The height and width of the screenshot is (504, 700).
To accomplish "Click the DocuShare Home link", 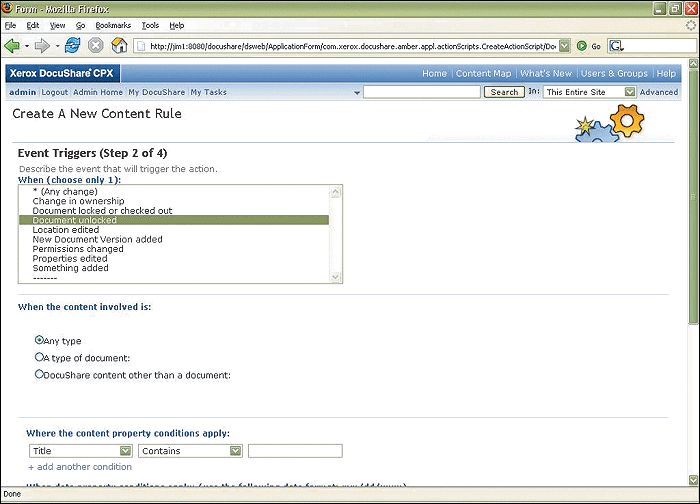I will (x=434, y=74).
